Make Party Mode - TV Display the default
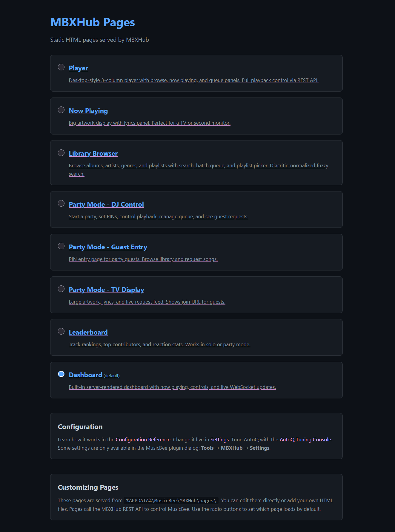The height and width of the screenshot is (532, 395). click(x=62, y=288)
